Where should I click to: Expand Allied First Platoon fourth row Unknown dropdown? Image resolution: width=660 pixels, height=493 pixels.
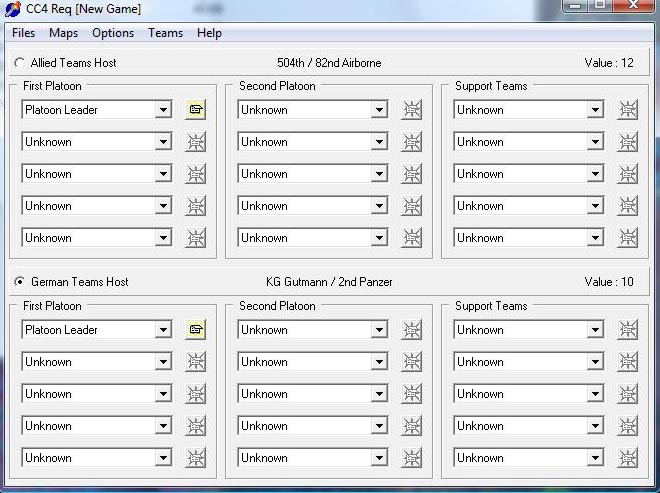163,206
